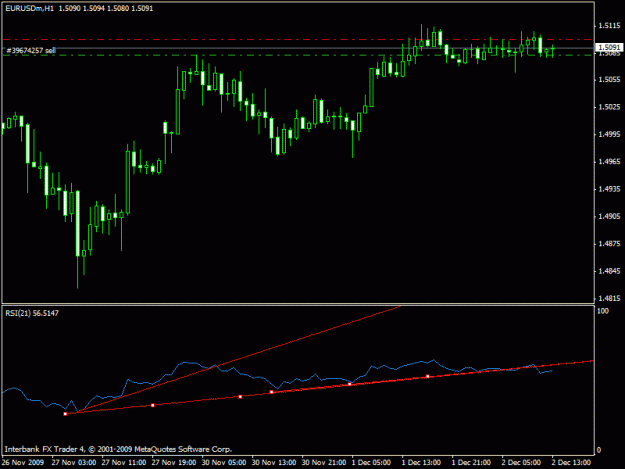Click the 27 Nov 19:00 time label

(x=174, y=462)
